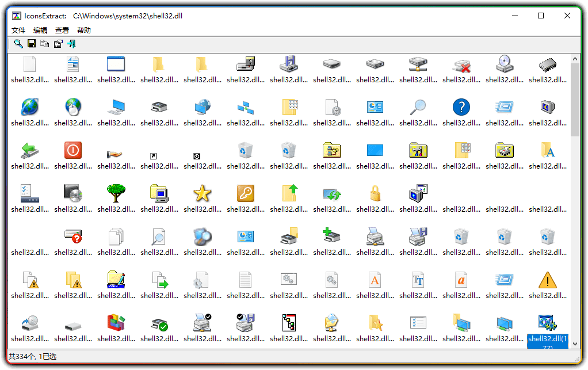Select the globe with mouse icon
Image resolution: width=588 pixels, height=370 pixels.
pos(72,107)
